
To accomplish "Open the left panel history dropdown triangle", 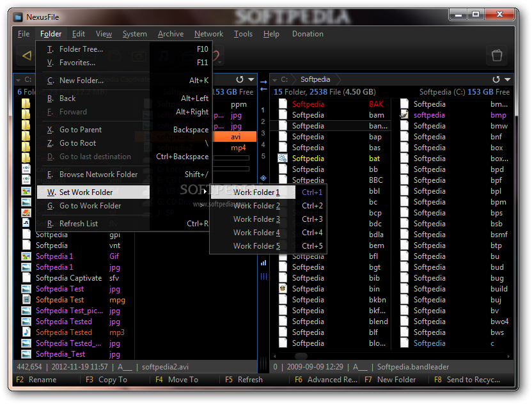I will click(251, 79).
